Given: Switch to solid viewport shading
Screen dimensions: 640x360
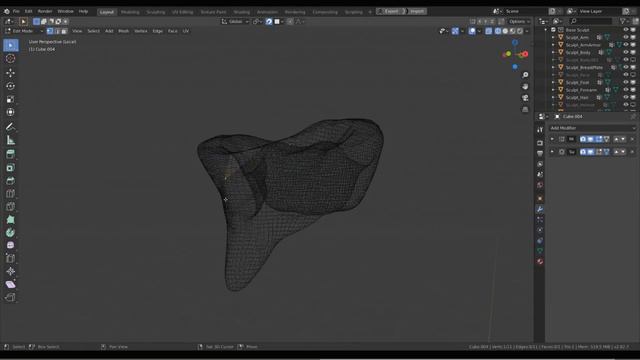Looking at the screenshot, I should [x=505, y=31].
